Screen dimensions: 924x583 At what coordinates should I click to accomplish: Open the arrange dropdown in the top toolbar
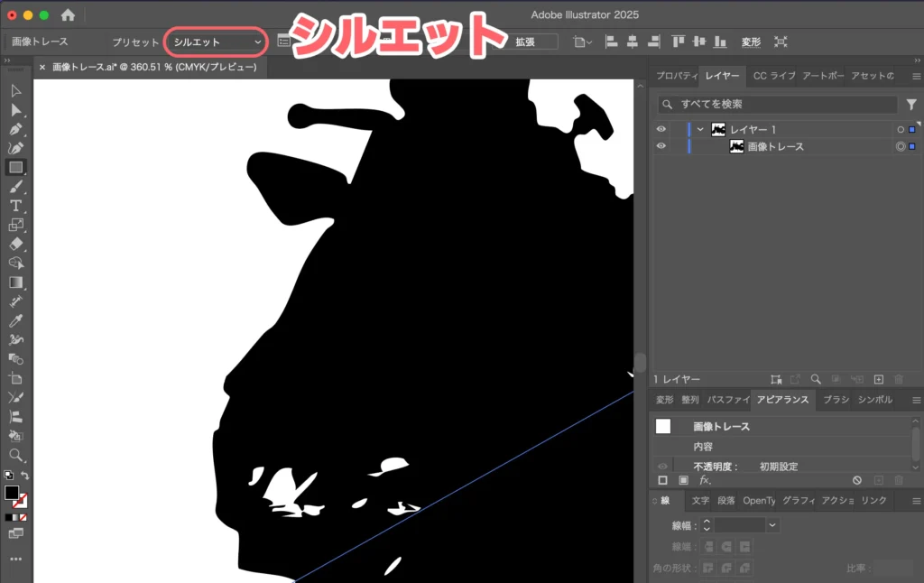click(x=582, y=42)
